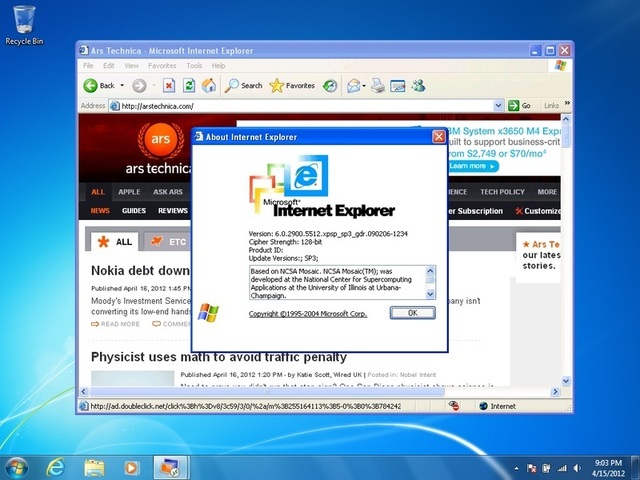This screenshot has height=480, width=640.
Task: Click the Learn more ad button
Action: (473, 166)
